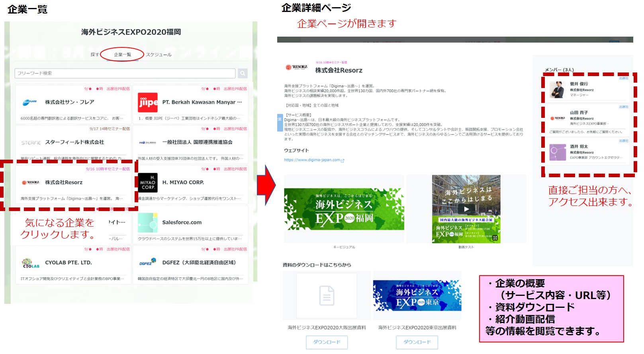644x354 pixels.
Task: Select the 探す tab
Action: tap(94, 55)
